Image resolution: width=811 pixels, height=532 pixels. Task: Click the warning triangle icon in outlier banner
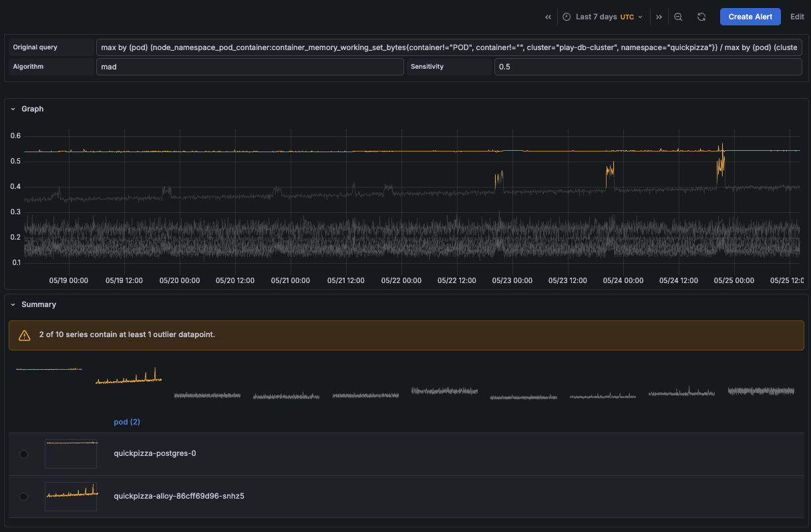pos(25,335)
